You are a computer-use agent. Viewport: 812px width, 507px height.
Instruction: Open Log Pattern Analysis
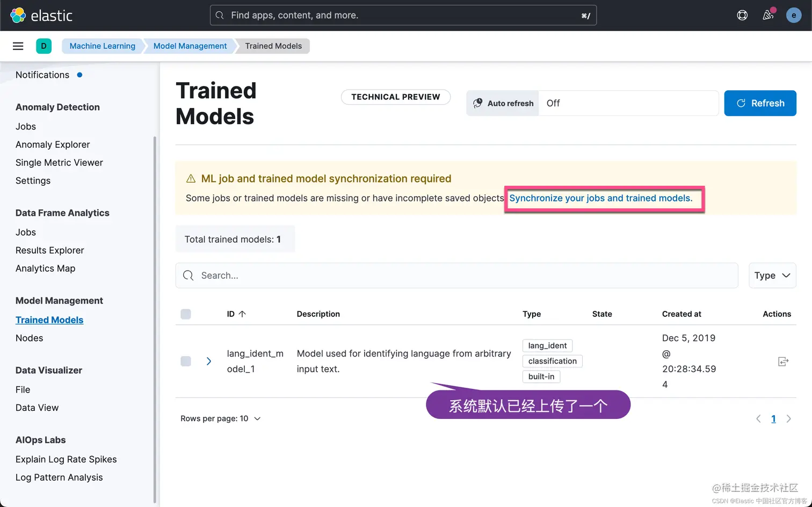pos(59,477)
